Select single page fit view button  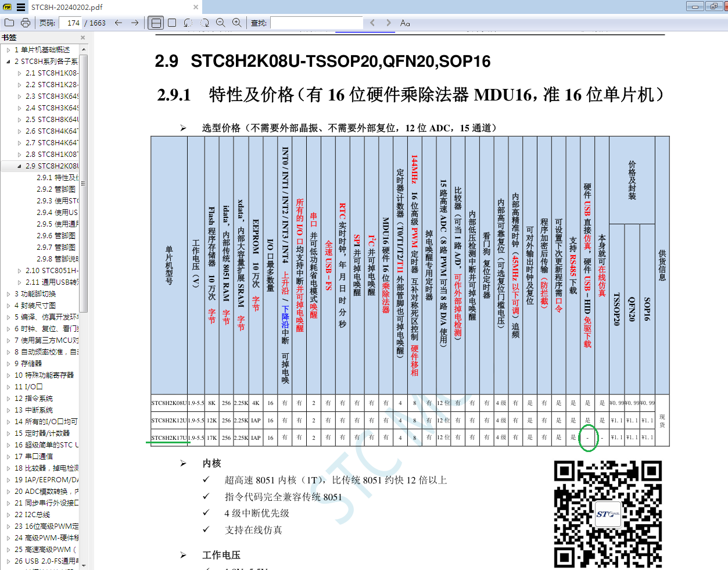tap(172, 23)
